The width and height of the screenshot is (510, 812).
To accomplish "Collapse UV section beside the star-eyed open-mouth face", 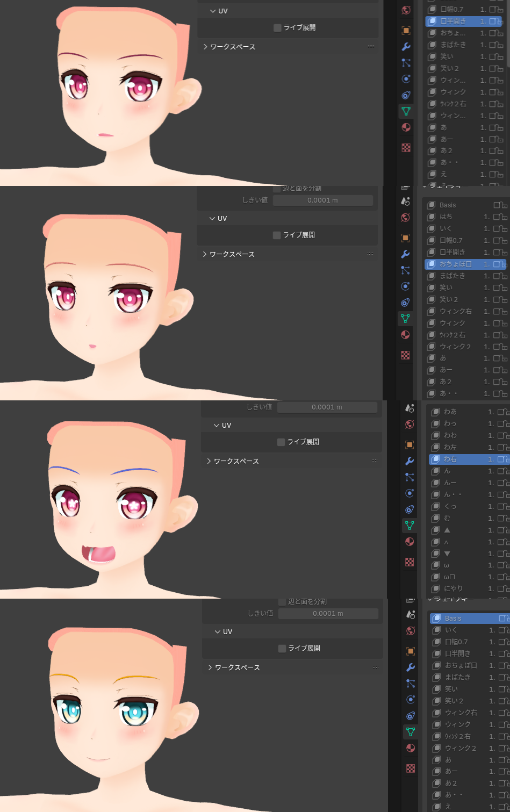I will 217,426.
